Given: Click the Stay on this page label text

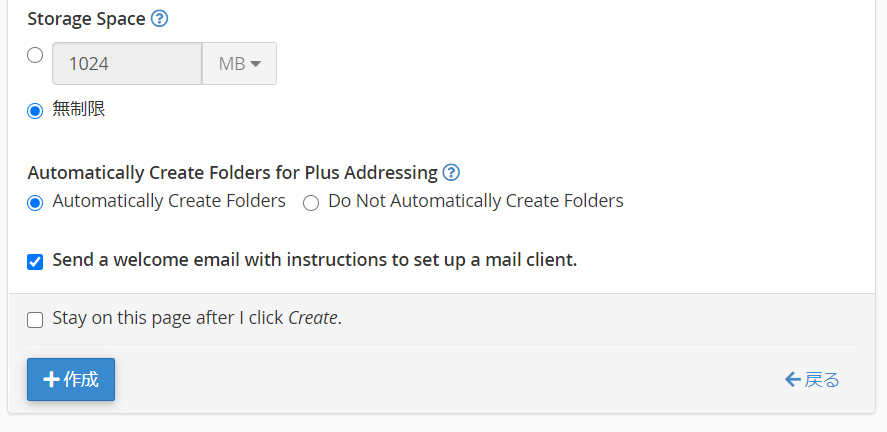Looking at the screenshot, I should click(197, 318).
